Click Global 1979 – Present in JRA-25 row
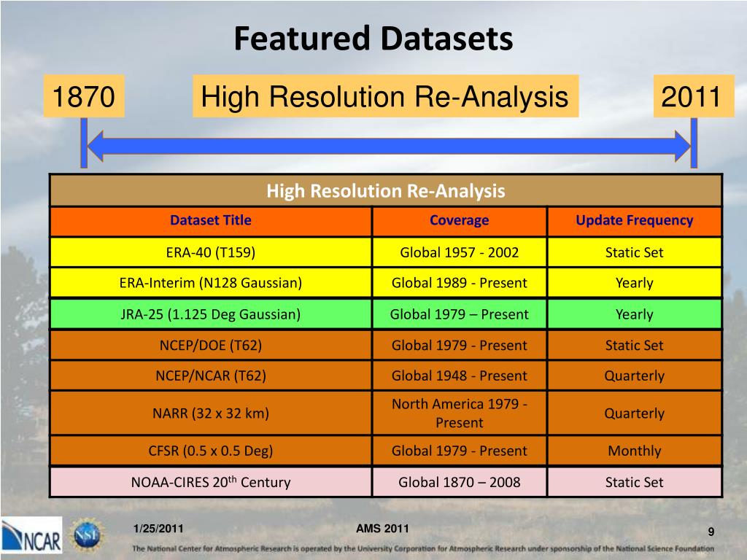The height and width of the screenshot is (560, 747). [x=460, y=314]
